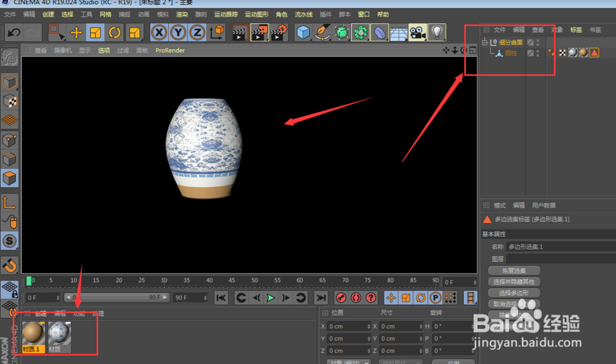This screenshot has width=616, height=364.
Task: Expand the 细分曲面 hierarchy in Object Manager
Action: (x=485, y=42)
